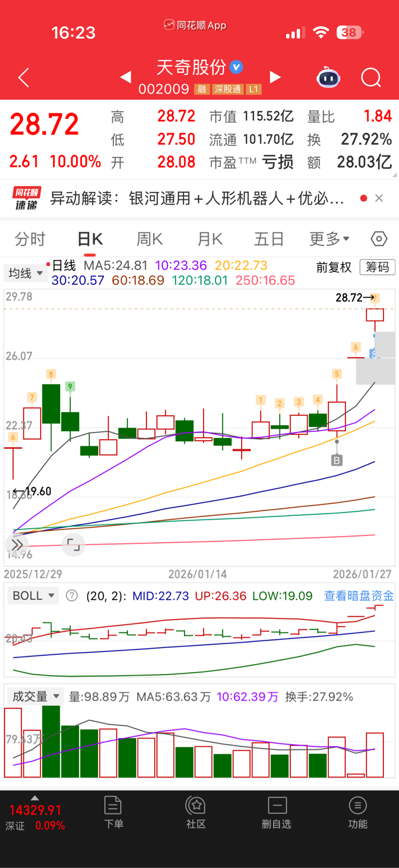Open 下单 order icon
Image resolution: width=399 pixels, height=868 pixels.
tap(113, 812)
